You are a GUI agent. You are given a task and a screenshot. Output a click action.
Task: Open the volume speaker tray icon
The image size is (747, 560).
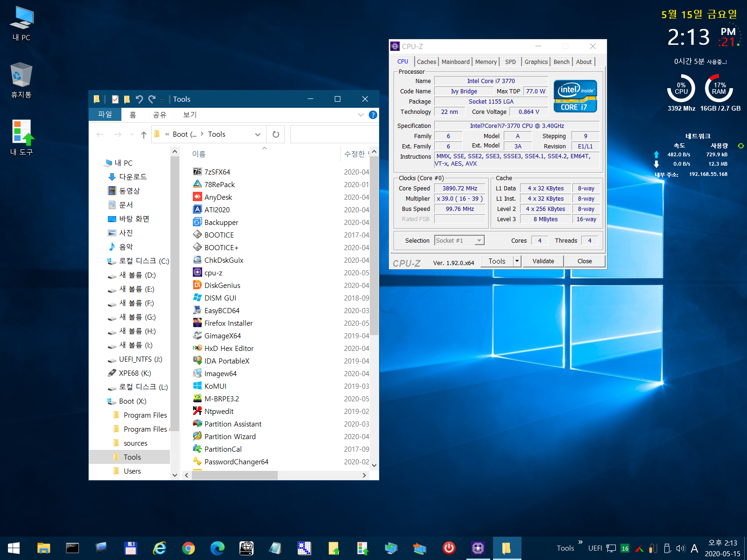[x=681, y=548]
